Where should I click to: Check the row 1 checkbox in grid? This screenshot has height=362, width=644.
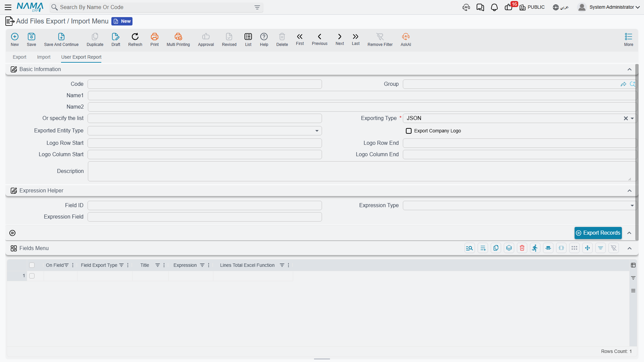point(32,276)
